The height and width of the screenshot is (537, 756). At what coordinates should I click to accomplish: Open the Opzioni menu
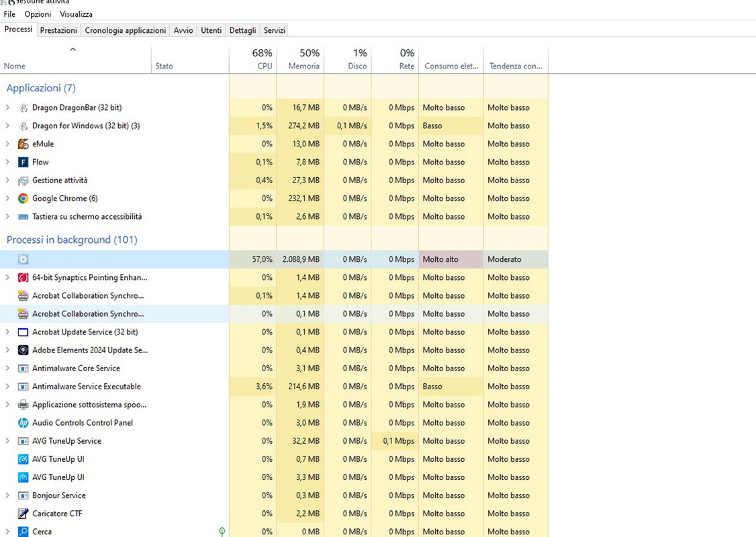(38, 14)
